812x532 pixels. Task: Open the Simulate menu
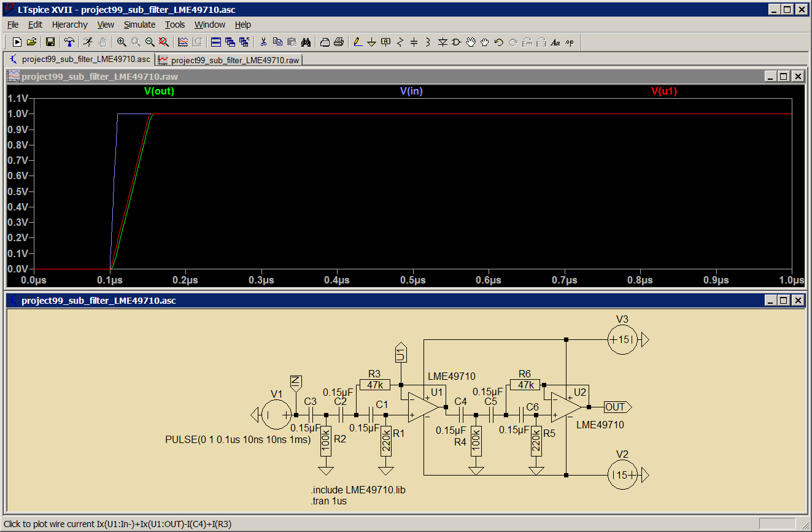pyautogui.click(x=139, y=25)
